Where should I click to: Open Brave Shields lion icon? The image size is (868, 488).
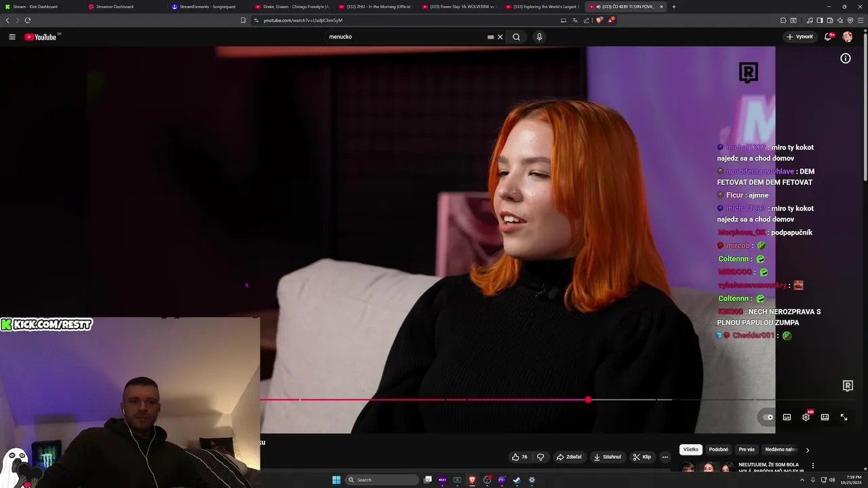(x=599, y=20)
